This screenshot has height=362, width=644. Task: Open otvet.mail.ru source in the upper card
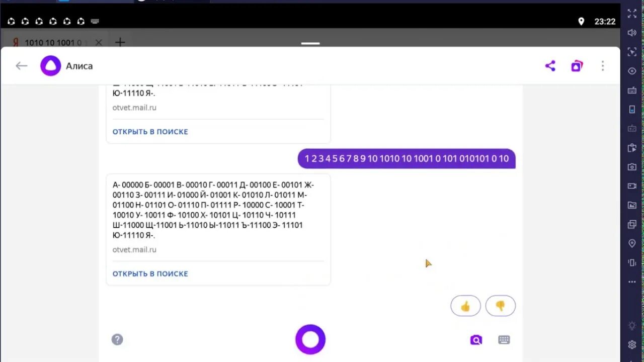point(134,107)
